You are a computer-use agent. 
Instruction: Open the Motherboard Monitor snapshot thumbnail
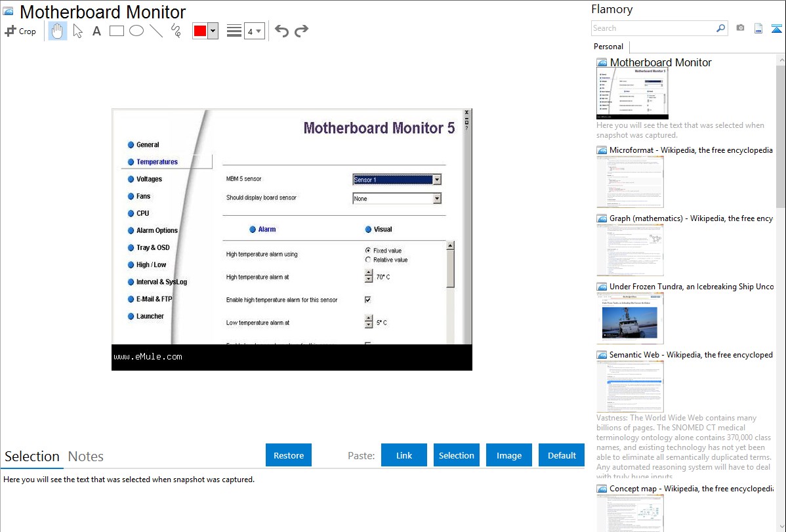pos(632,93)
